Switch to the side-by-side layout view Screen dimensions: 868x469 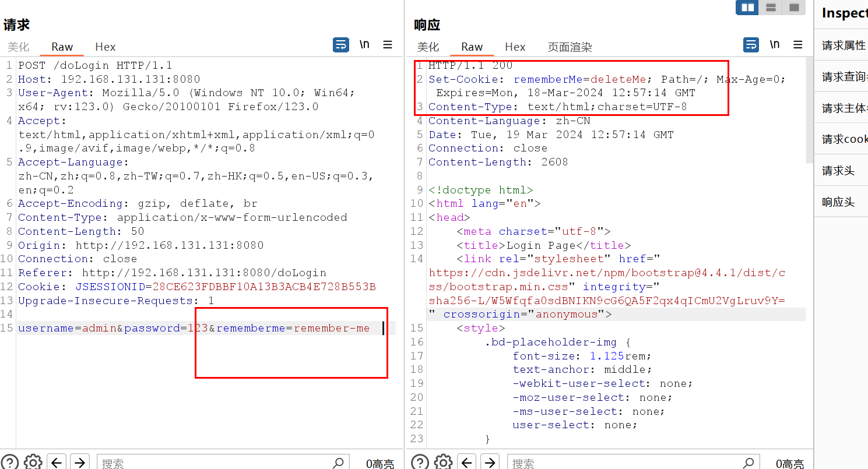[747, 8]
